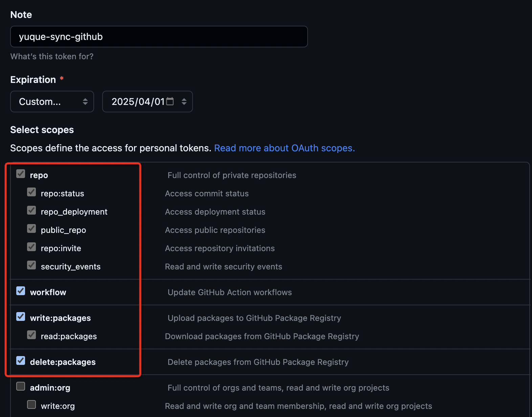Open the Custom expiration dropdown
Viewport: 532px width, 417px height.
pos(52,102)
